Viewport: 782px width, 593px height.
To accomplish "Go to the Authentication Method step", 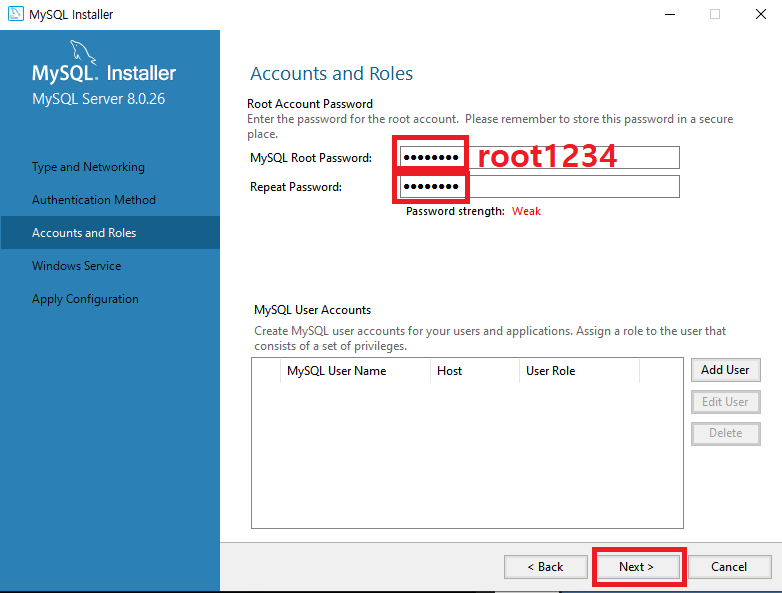I will (94, 199).
